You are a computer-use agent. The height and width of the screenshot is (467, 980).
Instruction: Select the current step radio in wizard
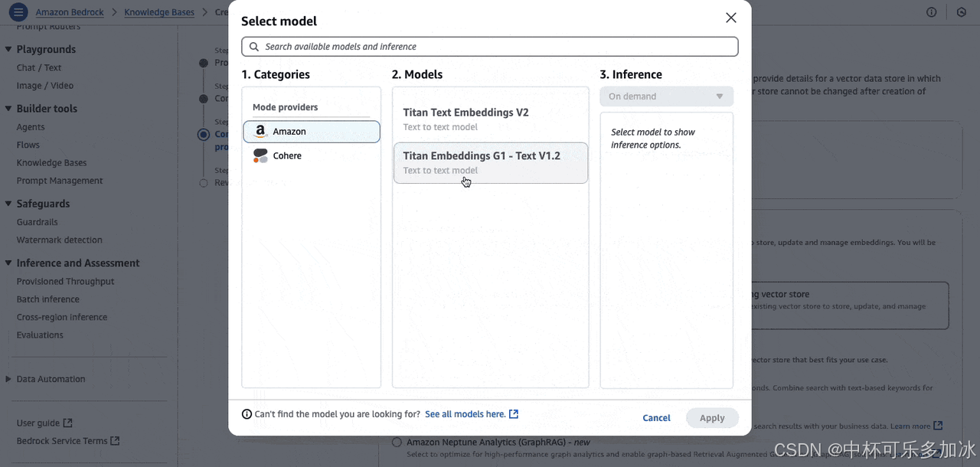203,135
